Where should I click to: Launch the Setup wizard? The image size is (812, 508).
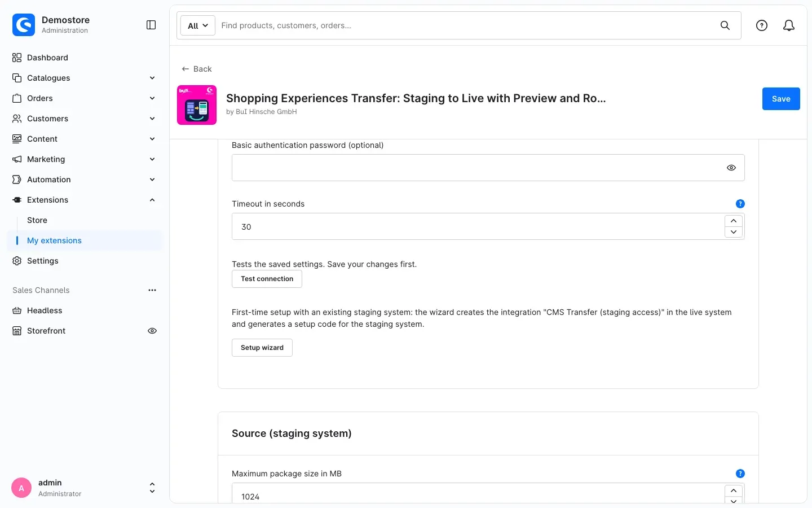click(x=262, y=348)
